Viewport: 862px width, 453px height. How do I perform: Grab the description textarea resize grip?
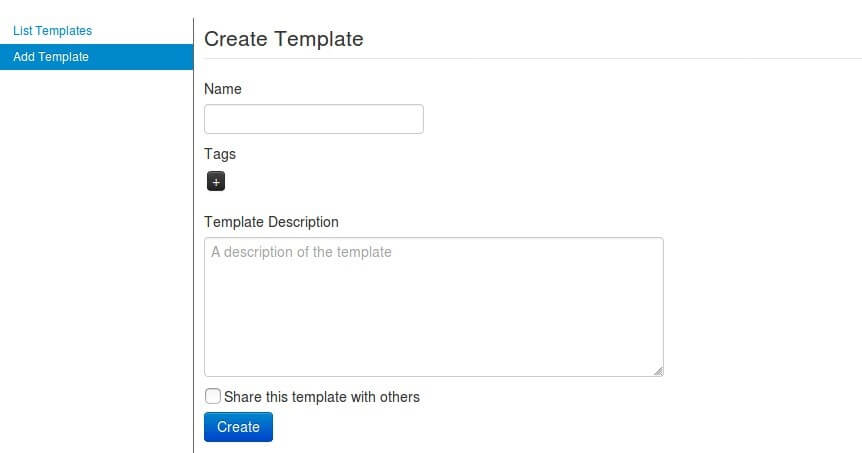[658, 371]
